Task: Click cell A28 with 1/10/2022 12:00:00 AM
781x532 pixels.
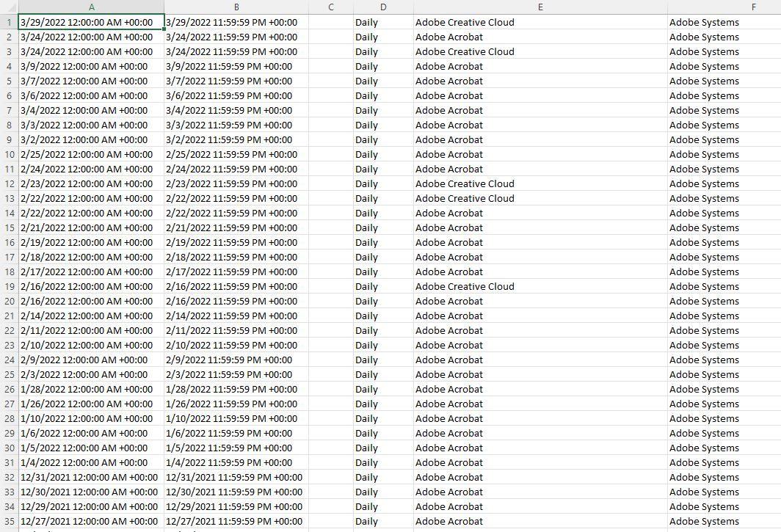Action: [91, 419]
